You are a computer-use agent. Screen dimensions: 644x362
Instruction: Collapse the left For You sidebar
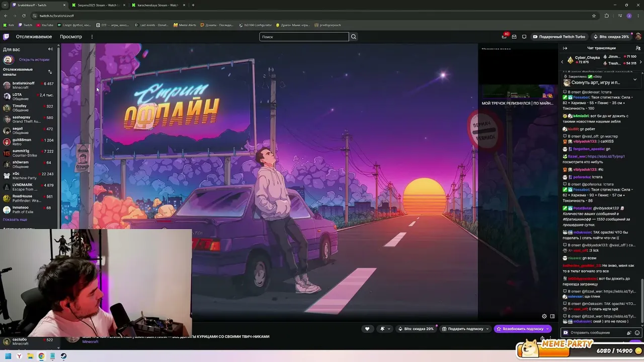[50, 49]
